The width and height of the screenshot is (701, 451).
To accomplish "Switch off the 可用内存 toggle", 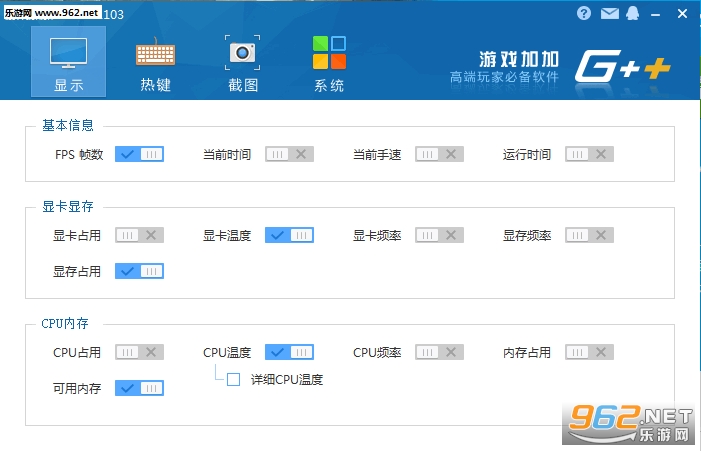I will pos(139,388).
